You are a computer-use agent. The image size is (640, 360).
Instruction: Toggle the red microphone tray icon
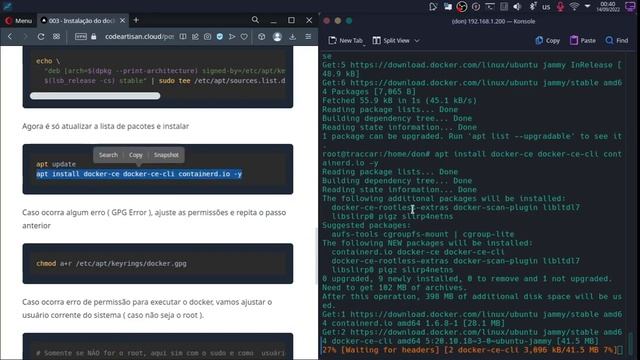pos(560,7)
